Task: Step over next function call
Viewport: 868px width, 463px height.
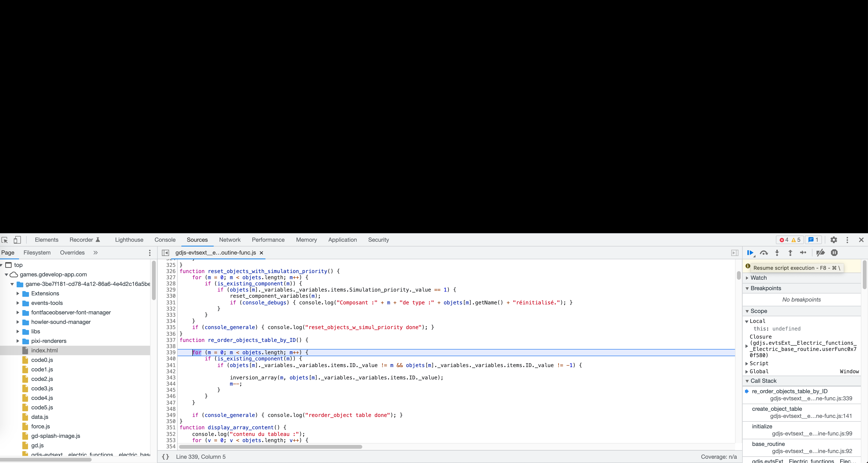Action: 764,253
